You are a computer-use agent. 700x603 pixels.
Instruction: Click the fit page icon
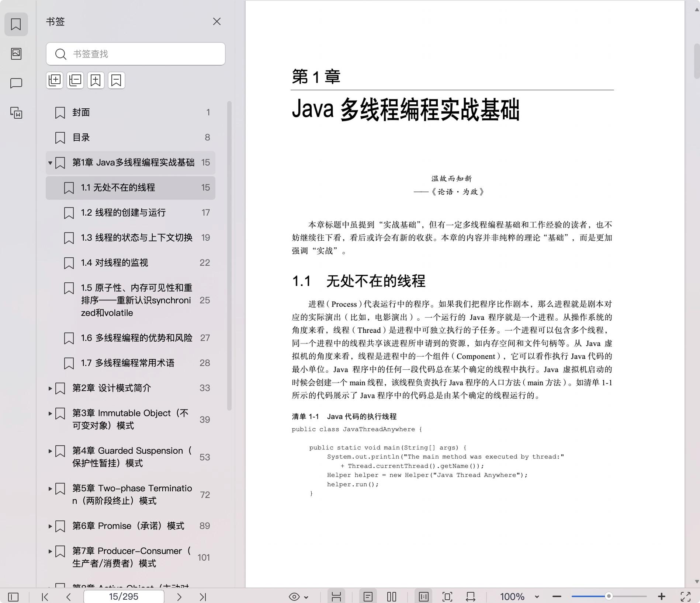(x=447, y=597)
